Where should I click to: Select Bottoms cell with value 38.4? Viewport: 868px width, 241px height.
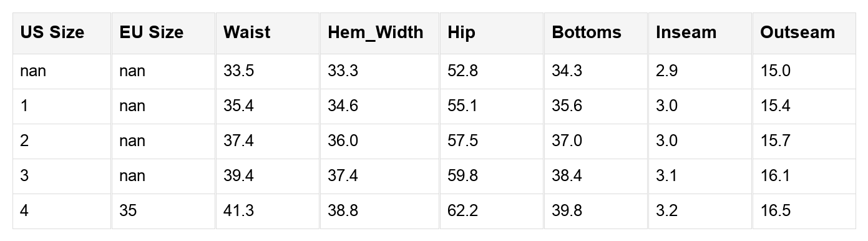pos(596,176)
